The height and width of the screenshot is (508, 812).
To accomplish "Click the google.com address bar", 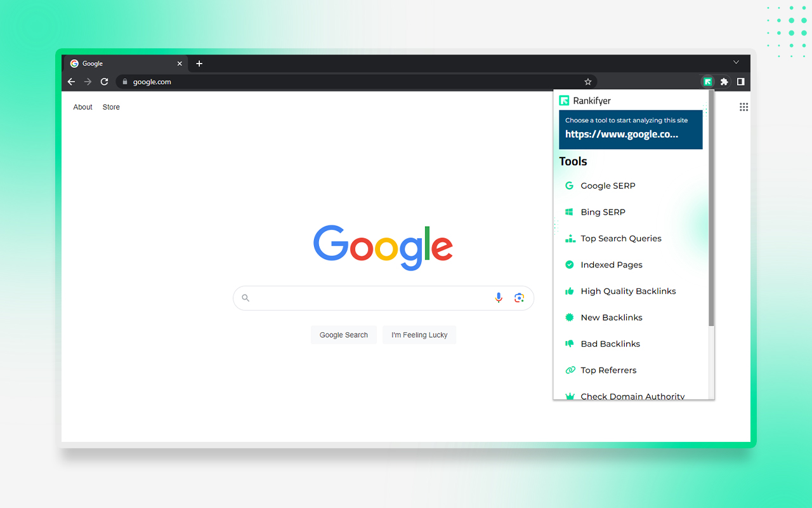I will 357,82.
